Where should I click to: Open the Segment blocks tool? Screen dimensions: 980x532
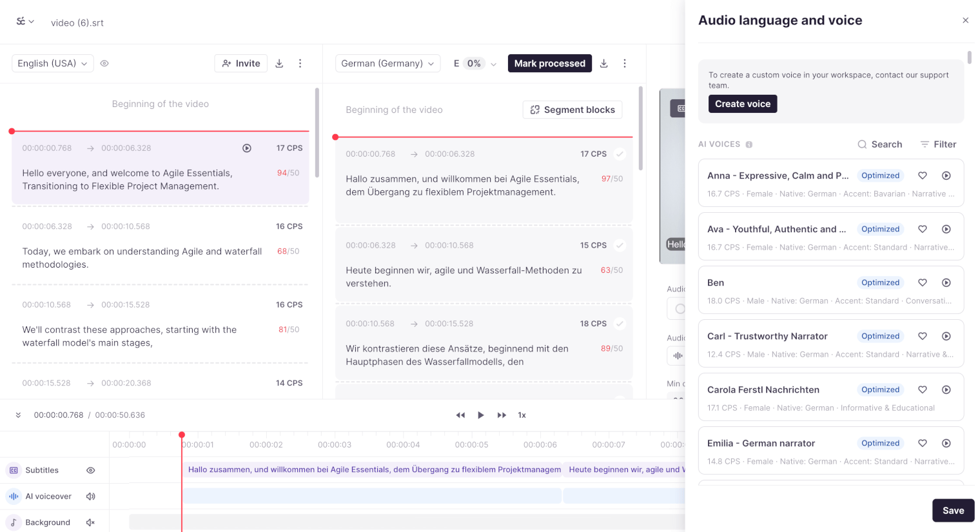pyautogui.click(x=572, y=110)
